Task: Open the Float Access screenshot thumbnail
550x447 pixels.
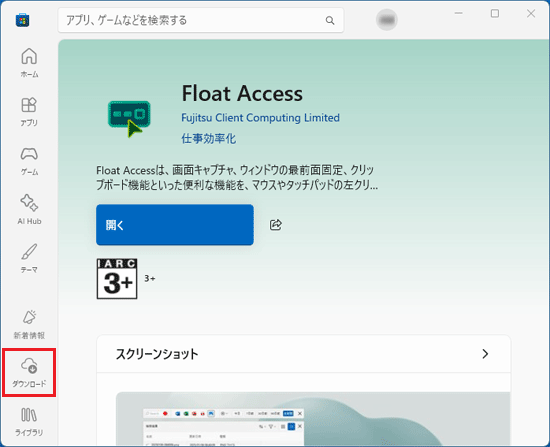Action: (313, 419)
